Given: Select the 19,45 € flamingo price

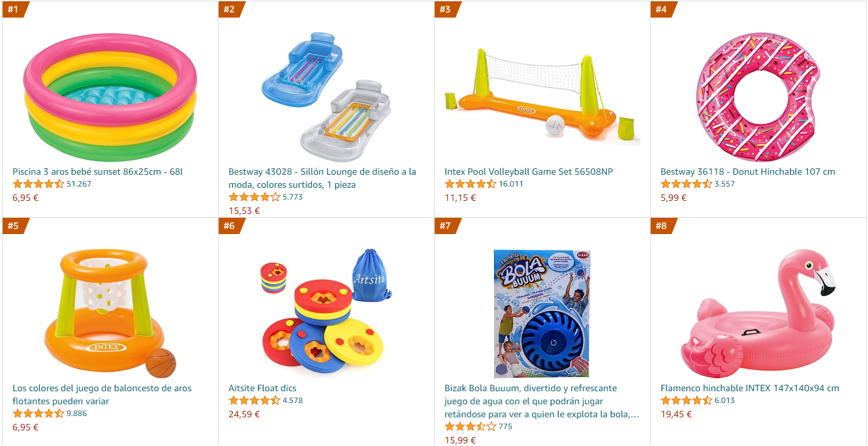Looking at the screenshot, I should point(676,413).
